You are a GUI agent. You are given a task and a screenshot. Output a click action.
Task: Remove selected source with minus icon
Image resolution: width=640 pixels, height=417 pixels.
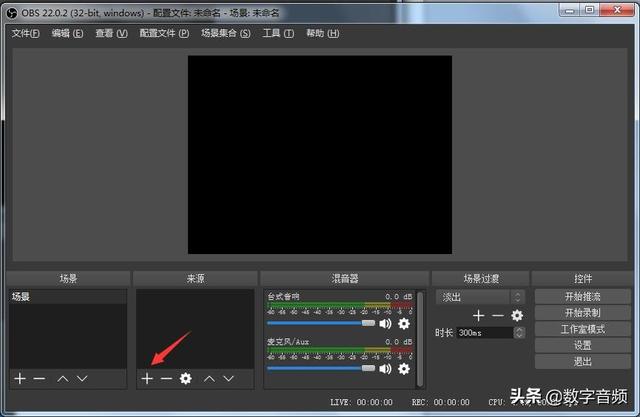[166, 379]
